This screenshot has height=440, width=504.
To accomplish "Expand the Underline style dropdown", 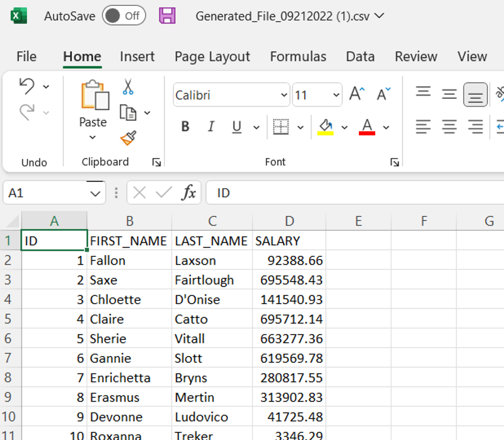I will pos(256,127).
